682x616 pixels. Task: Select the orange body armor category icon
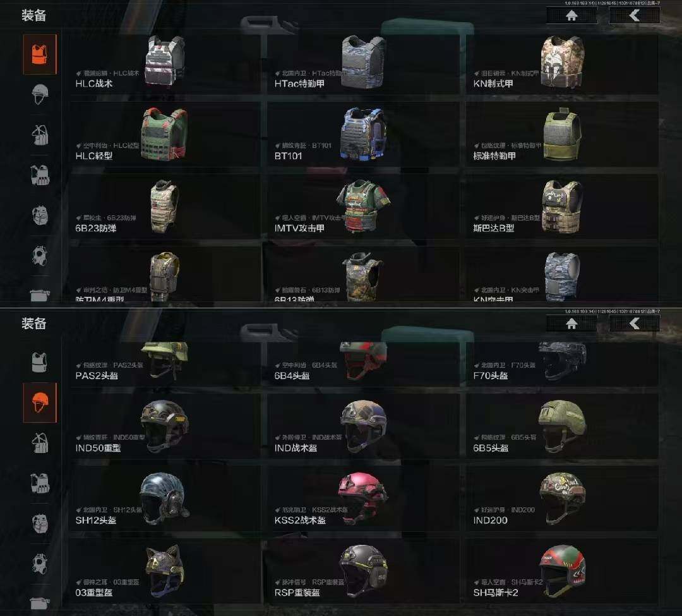click(x=40, y=54)
